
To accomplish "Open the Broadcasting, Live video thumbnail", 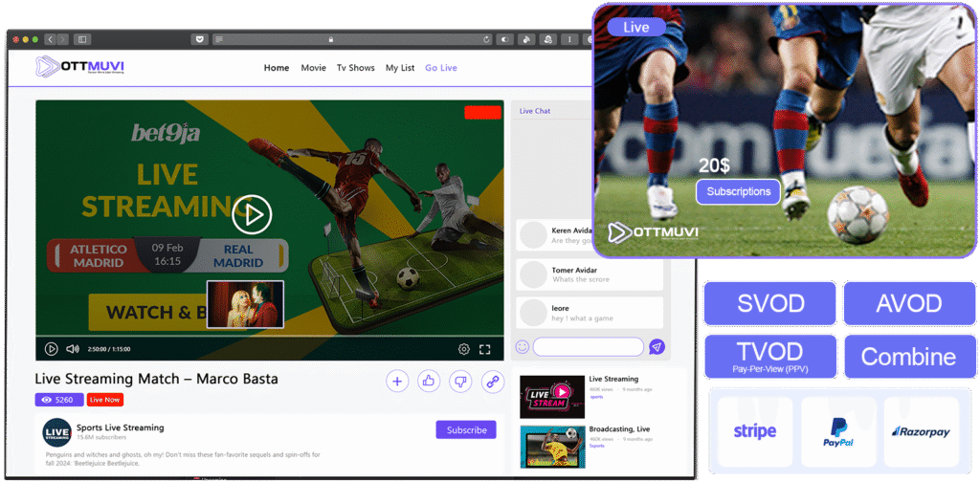I will point(552,447).
